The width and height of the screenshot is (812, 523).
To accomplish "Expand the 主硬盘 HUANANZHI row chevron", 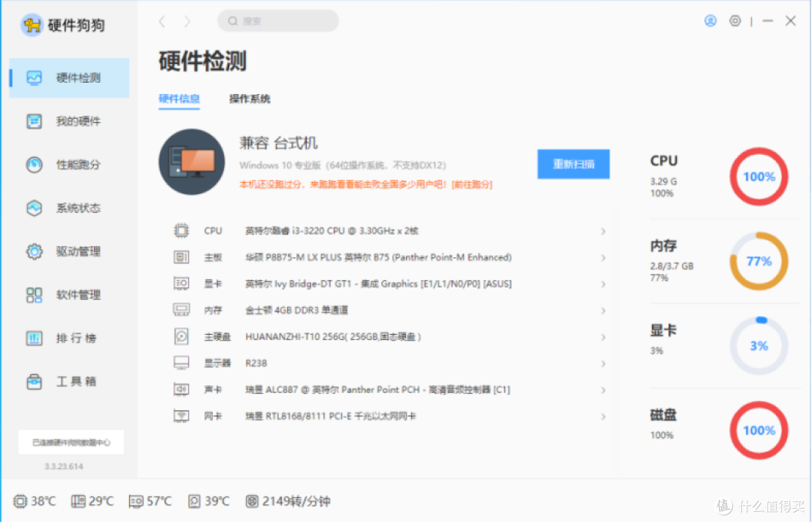I will 603,337.
